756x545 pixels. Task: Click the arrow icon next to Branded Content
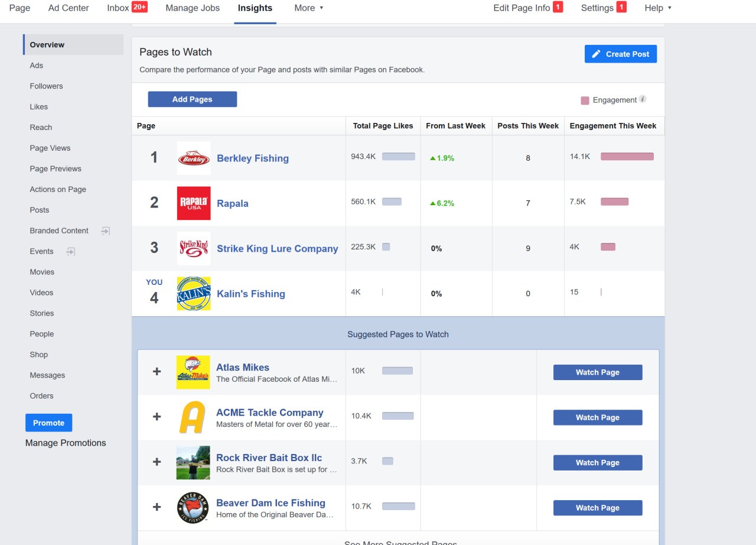coord(106,231)
